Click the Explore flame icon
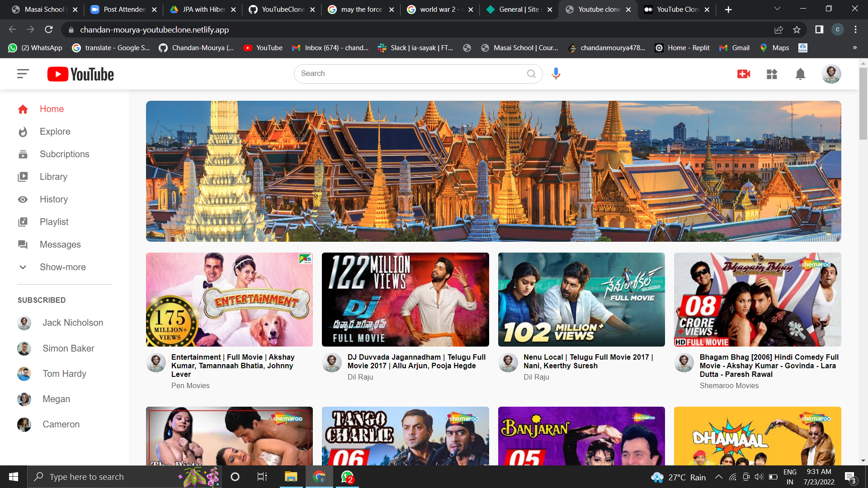Screen dimensions: 868x488 (23, 131)
